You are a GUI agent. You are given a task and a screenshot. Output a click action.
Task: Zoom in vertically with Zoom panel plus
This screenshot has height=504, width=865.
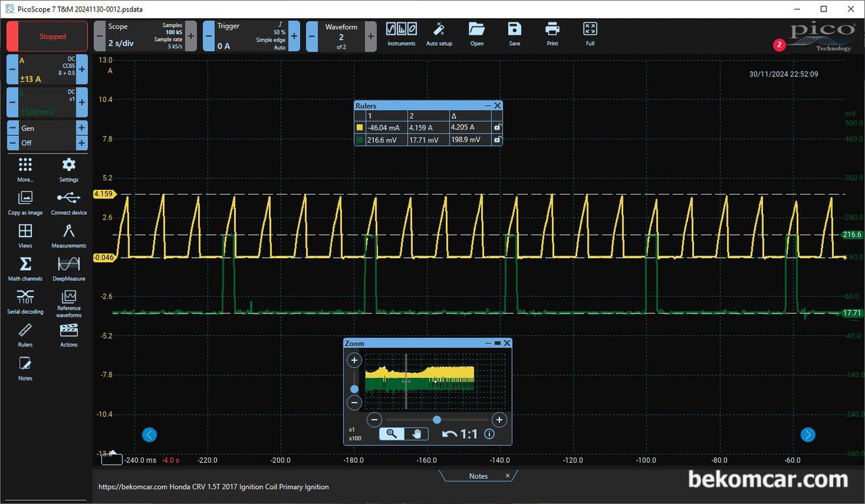point(354,361)
